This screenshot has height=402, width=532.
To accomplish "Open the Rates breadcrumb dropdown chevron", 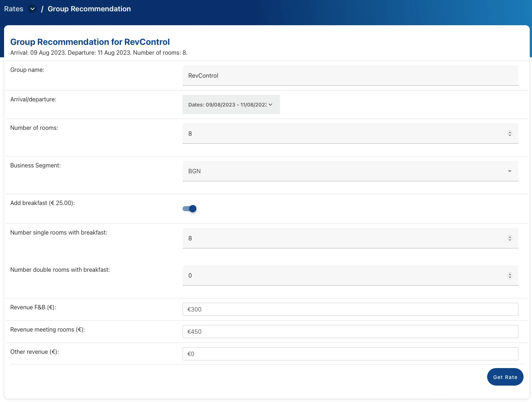I will [32, 9].
